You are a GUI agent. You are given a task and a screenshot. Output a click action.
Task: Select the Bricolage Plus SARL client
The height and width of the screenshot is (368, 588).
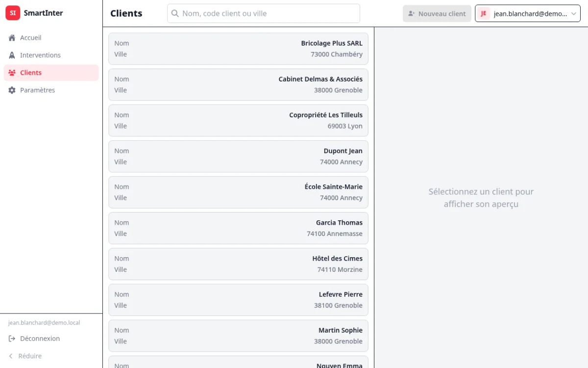pos(238,49)
